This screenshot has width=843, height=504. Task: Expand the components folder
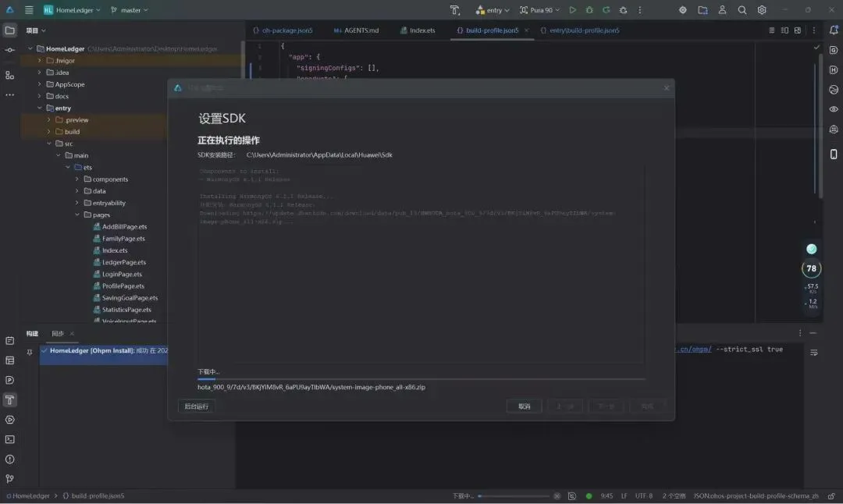[x=77, y=179]
